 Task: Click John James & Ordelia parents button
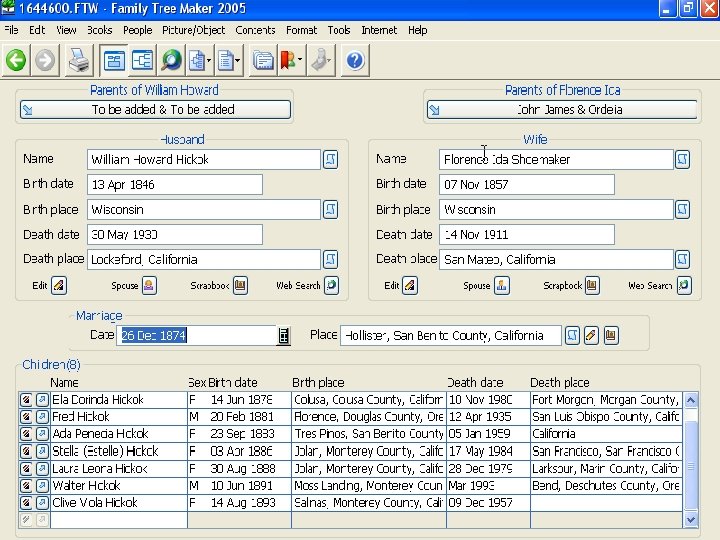click(x=561, y=109)
